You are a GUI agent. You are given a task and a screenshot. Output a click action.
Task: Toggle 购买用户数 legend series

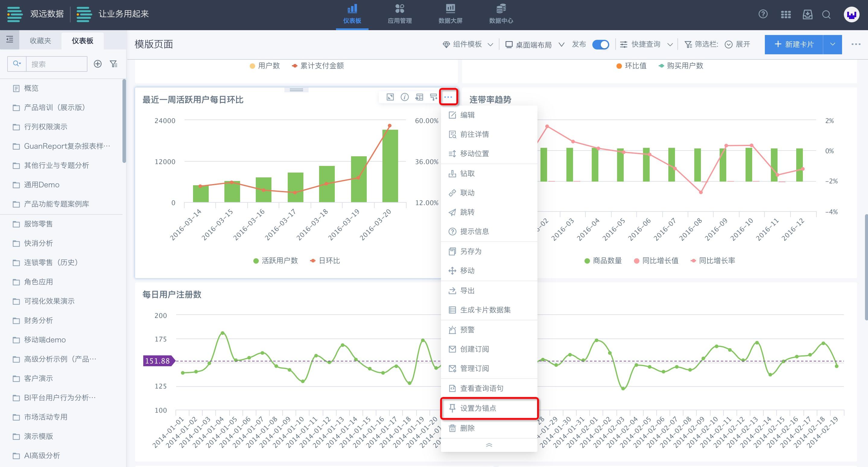click(681, 66)
